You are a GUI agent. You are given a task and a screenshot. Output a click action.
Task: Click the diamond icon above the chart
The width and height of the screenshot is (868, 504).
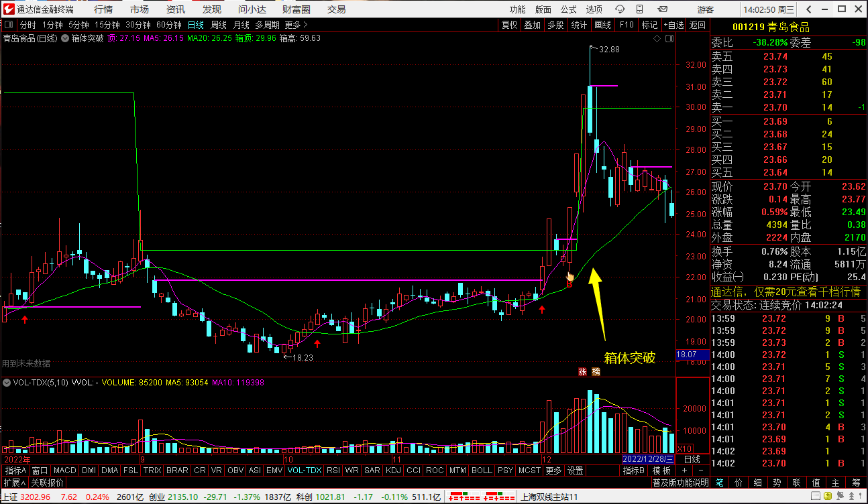coord(657,39)
